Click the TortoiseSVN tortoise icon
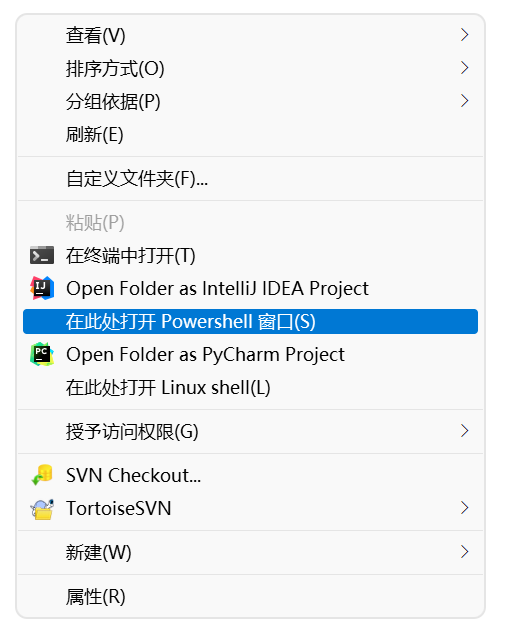The height and width of the screenshot is (627, 516). click(42, 509)
